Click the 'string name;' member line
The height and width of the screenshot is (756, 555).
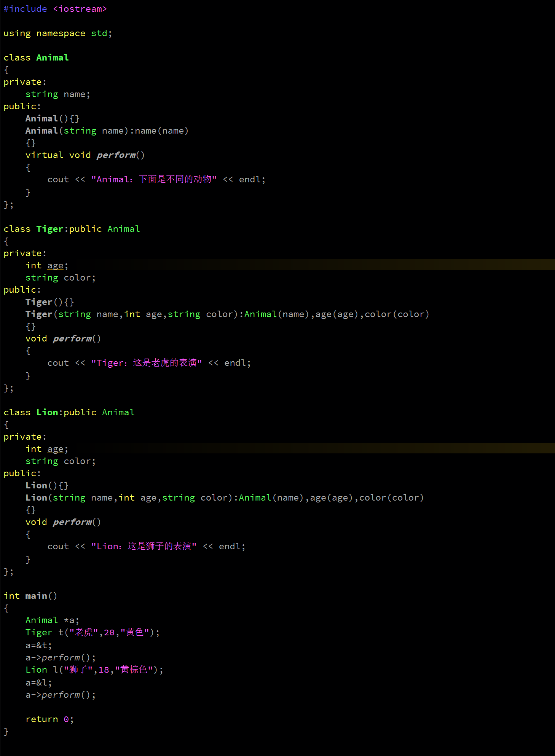[58, 94]
